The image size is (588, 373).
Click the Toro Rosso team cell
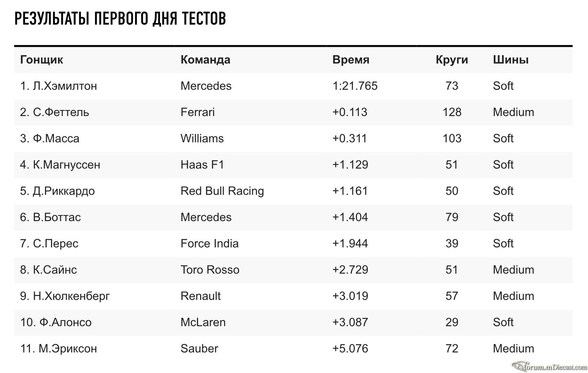[210, 270]
